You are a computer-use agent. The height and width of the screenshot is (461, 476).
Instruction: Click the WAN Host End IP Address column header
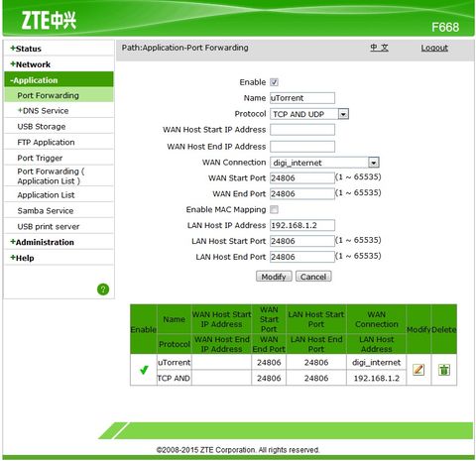click(221, 344)
